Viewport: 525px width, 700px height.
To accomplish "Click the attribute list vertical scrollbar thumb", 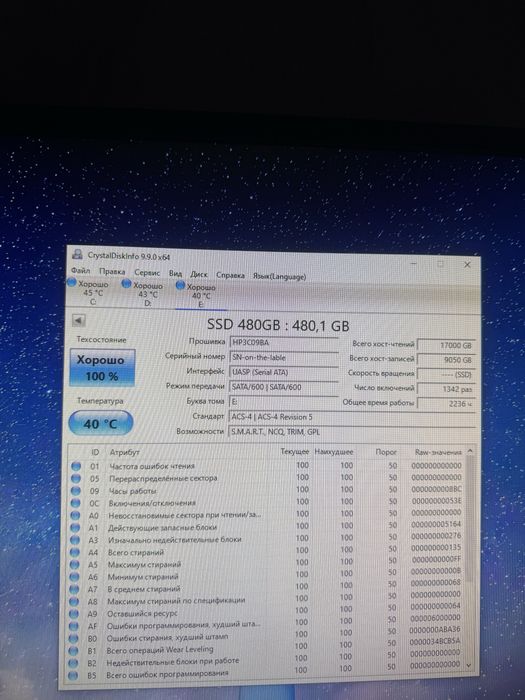I will pyautogui.click(x=469, y=518).
